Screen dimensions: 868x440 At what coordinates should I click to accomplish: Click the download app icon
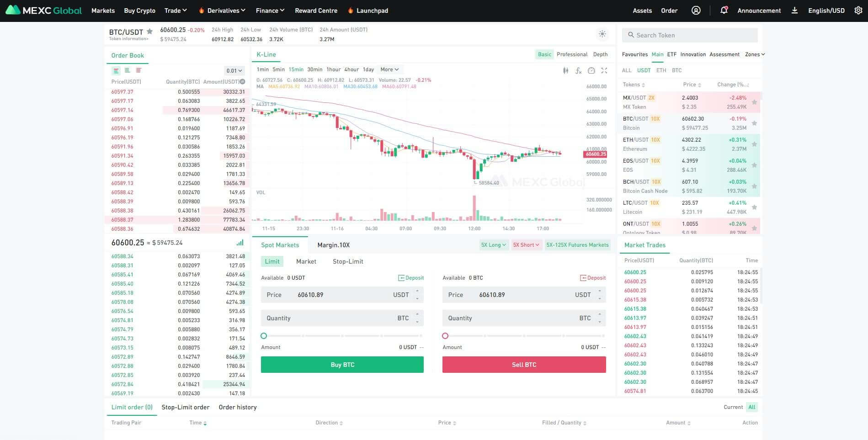(794, 11)
